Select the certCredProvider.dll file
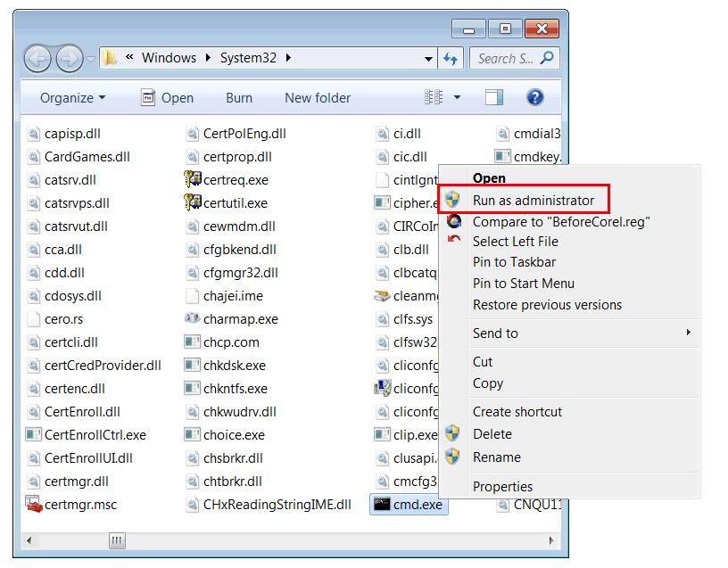Viewport: 728px width, 568px height. [x=94, y=366]
